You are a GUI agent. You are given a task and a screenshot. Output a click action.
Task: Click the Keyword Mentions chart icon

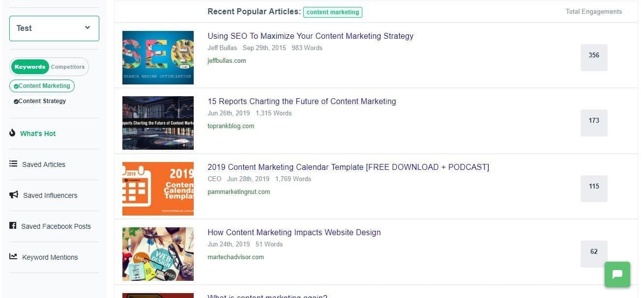[12, 257]
